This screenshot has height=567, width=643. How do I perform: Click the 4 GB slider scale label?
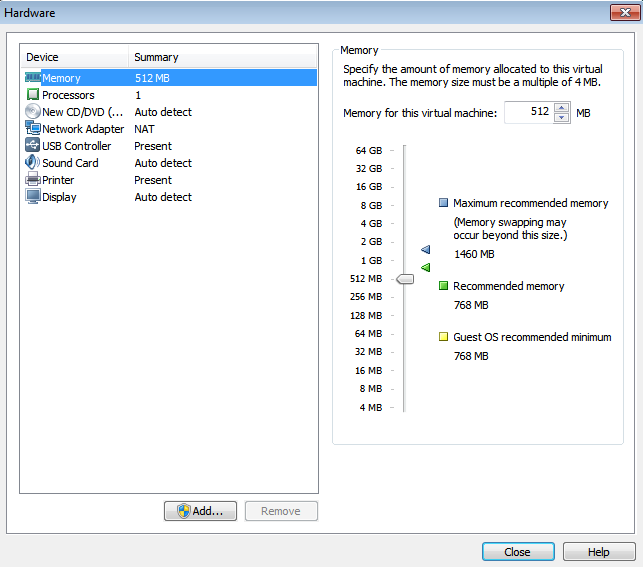(371, 223)
